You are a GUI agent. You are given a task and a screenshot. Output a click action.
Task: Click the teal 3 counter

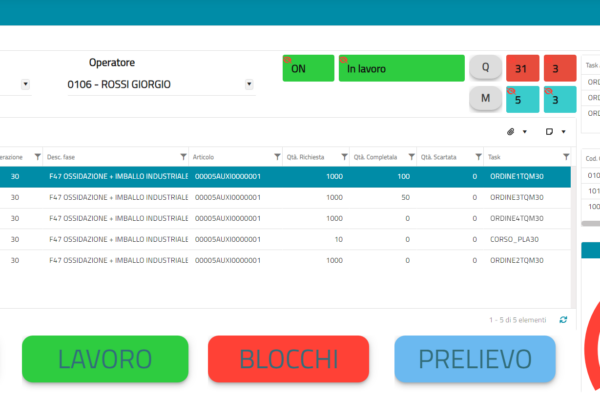tap(560, 100)
